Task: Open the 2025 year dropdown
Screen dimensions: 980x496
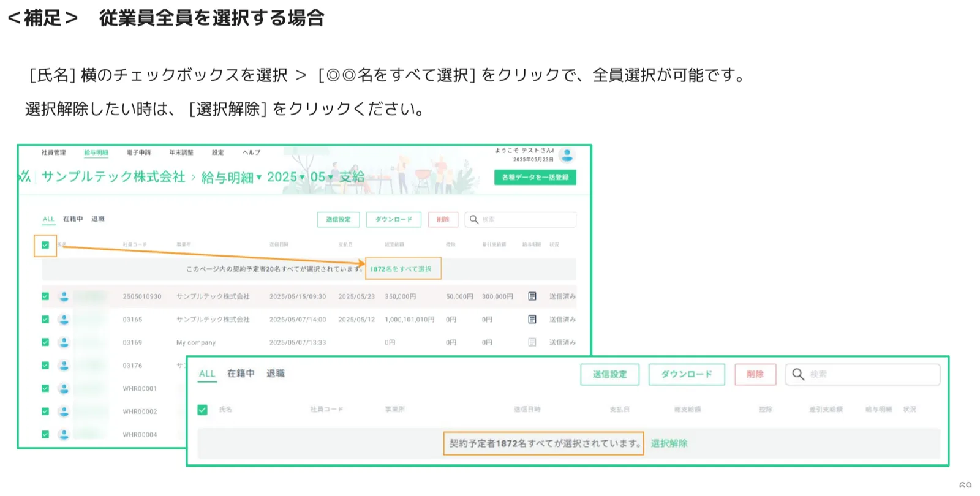Action: [286, 177]
